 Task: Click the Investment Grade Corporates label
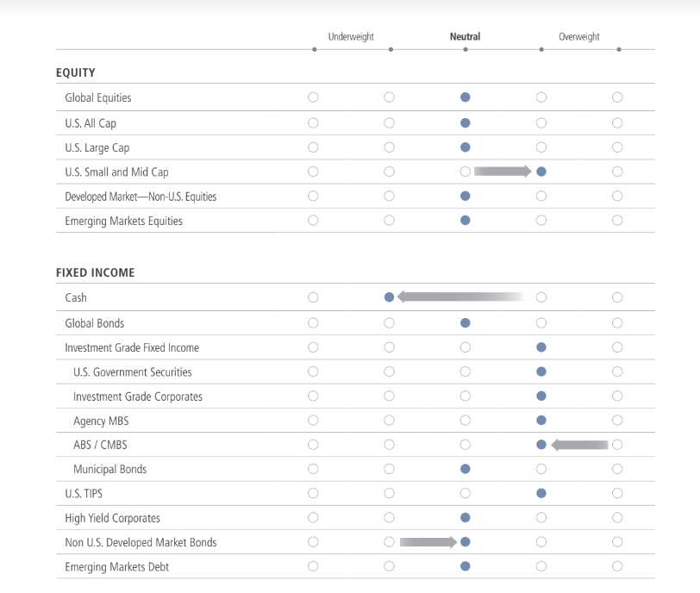[138, 396]
